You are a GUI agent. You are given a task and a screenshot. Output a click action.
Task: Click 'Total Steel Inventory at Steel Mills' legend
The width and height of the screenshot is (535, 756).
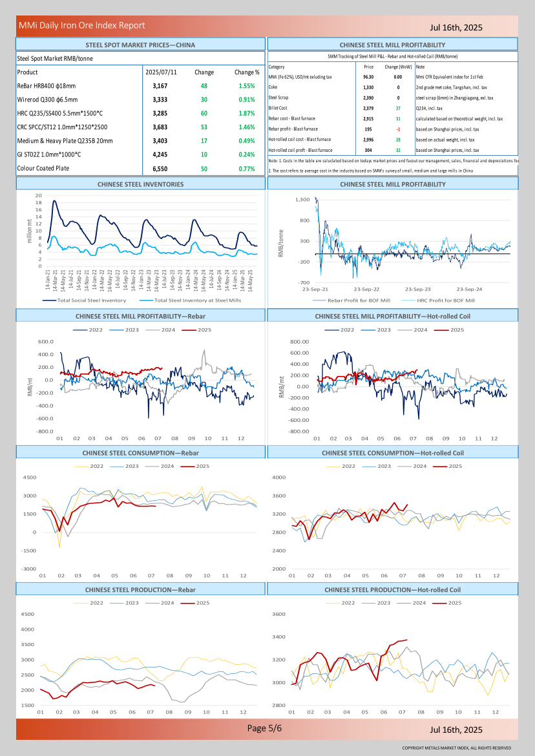191,300
